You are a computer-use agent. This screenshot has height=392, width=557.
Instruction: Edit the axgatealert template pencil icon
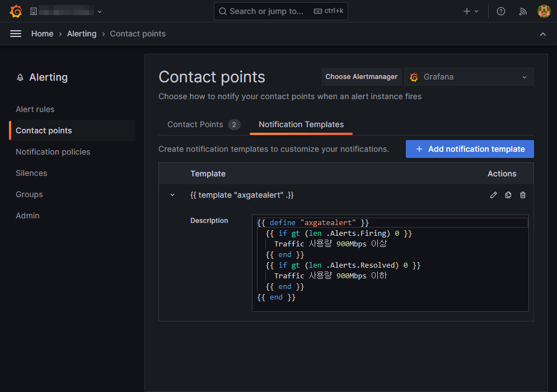tap(493, 195)
